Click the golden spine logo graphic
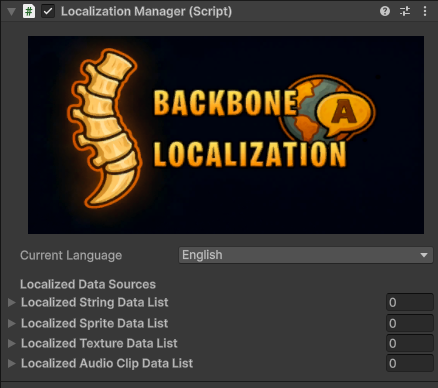438x388 pixels. point(105,128)
